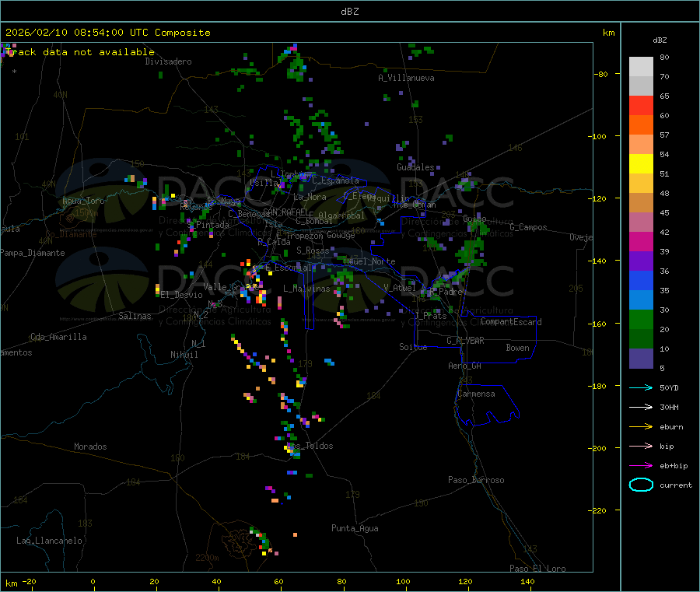Click the white 30HM arrow icon
Screen dimensions: 700x592
coord(641,407)
